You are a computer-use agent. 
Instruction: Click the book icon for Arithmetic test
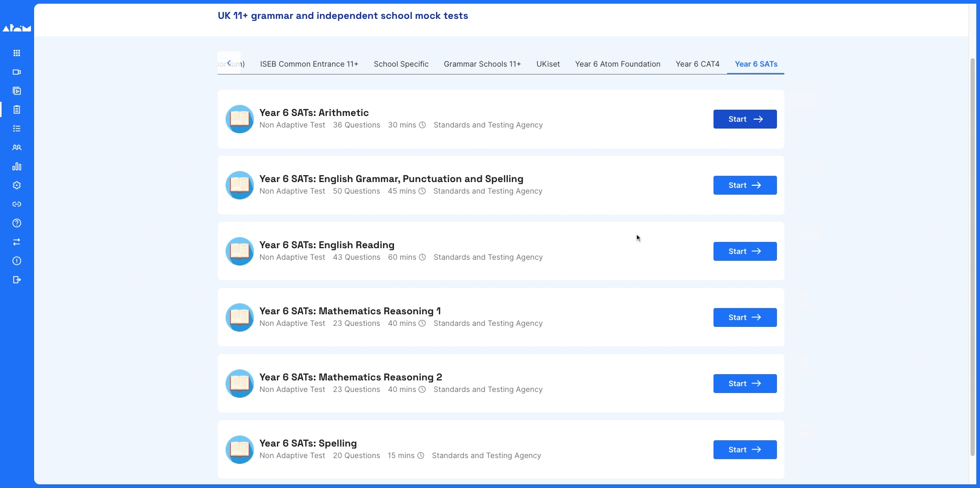pyautogui.click(x=240, y=119)
